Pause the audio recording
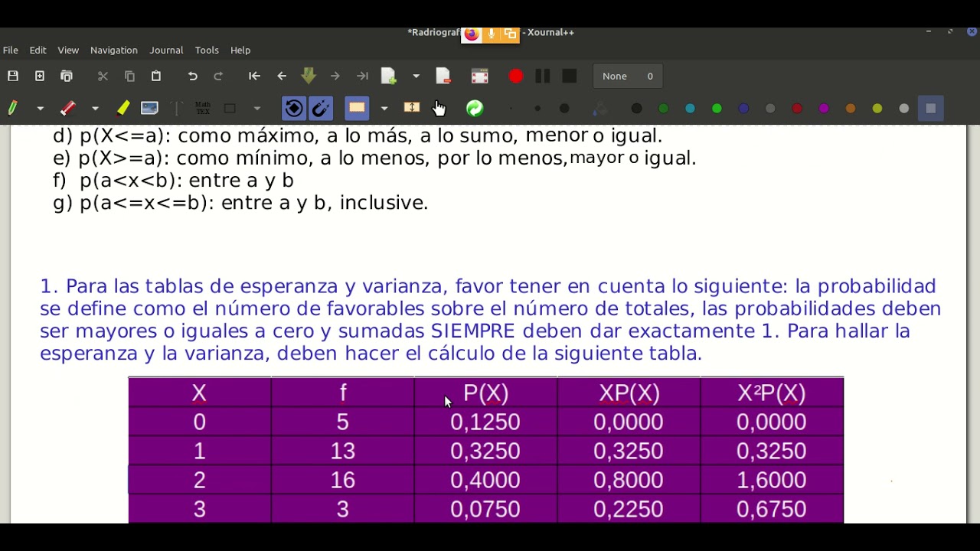 tap(542, 76)
